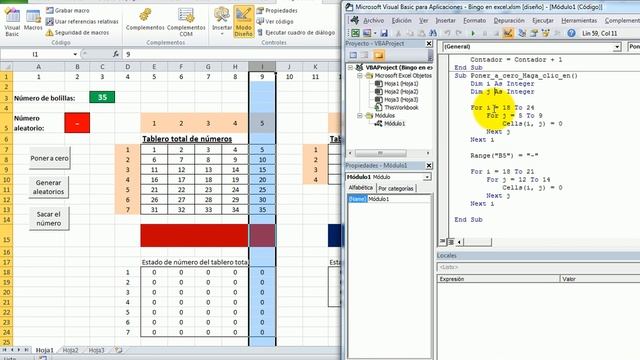Open Visual Basic from Excel ribbon

(12, 22)
